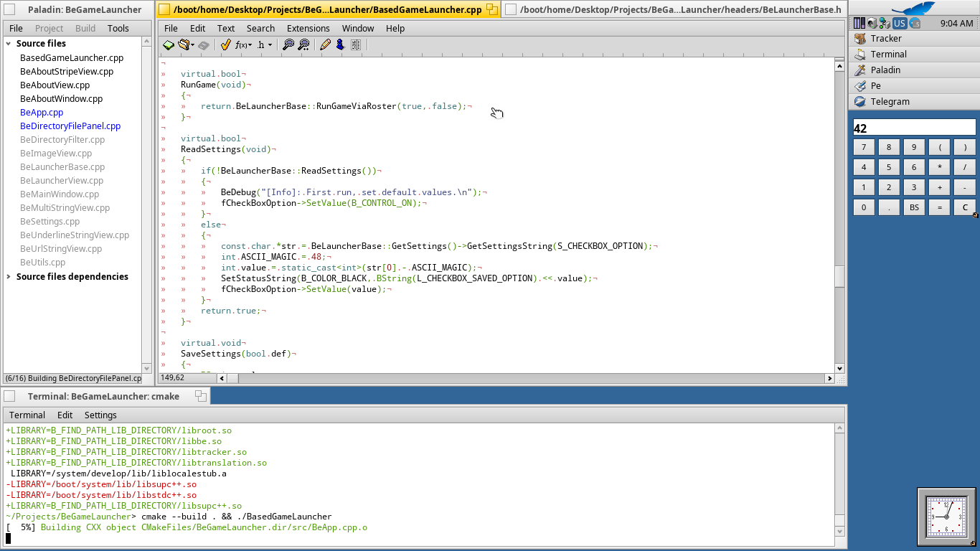Click the greyed-out Save disk icon in Pe
Image resolution: width=980 pixels, height=551 pixels.
click(204, 44)
